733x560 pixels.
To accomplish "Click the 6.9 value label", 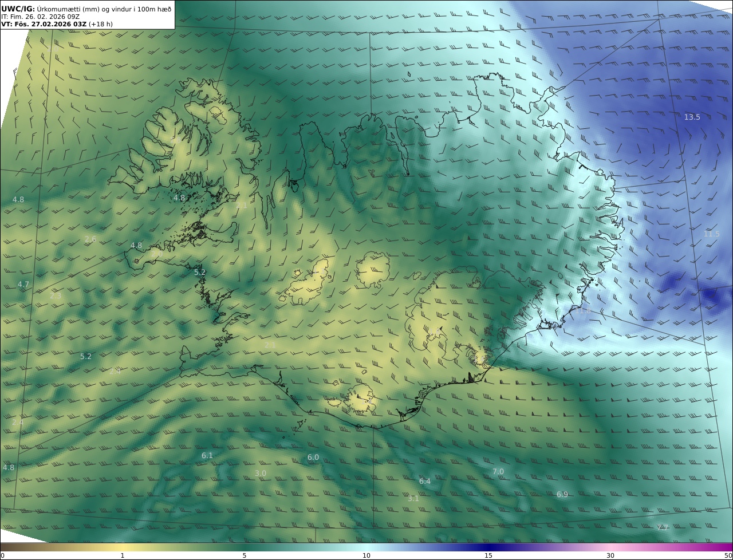I will [562, 494].
